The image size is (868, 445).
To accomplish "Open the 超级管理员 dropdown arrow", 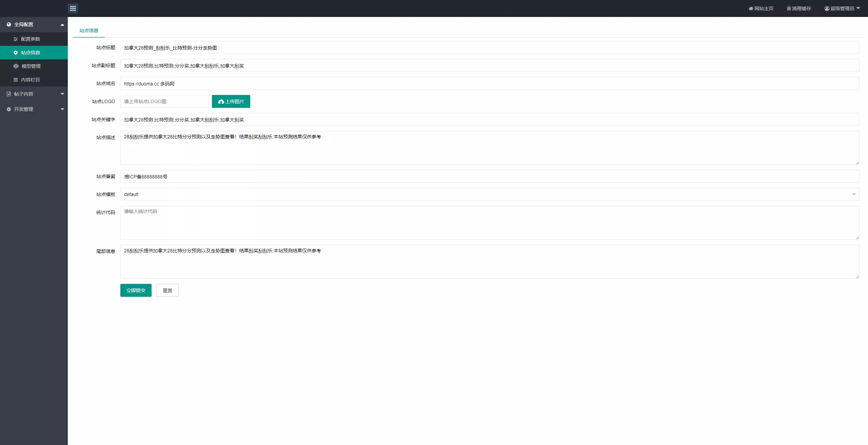I will (858, 8).
